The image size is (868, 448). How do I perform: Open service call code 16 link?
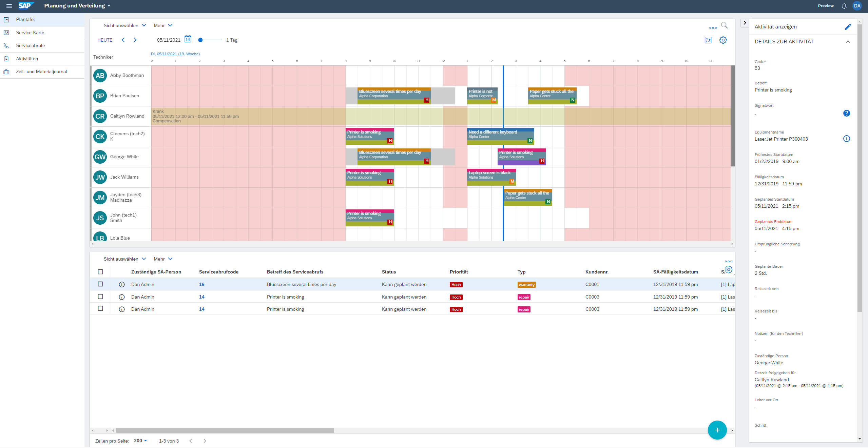(x=201, y=284)
